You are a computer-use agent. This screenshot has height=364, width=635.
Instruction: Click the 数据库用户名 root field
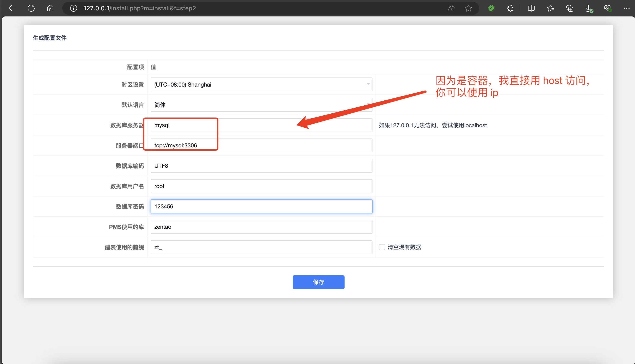point(261,186)
